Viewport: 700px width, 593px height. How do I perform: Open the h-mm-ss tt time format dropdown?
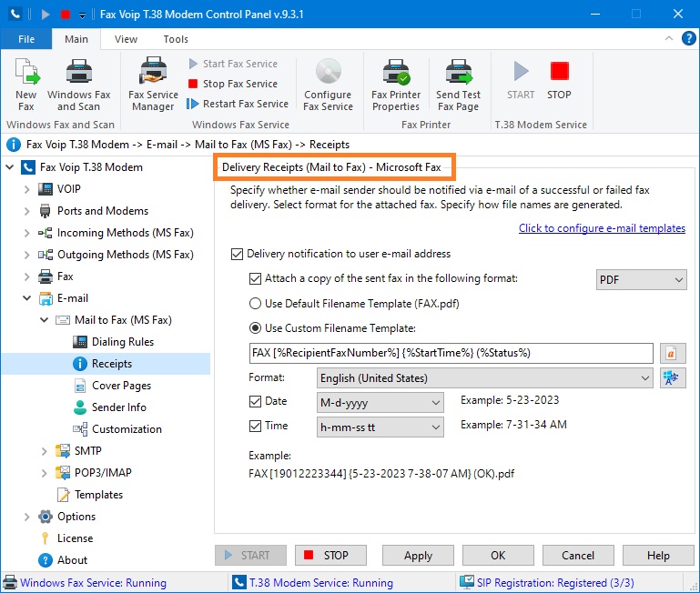point(380,427)
